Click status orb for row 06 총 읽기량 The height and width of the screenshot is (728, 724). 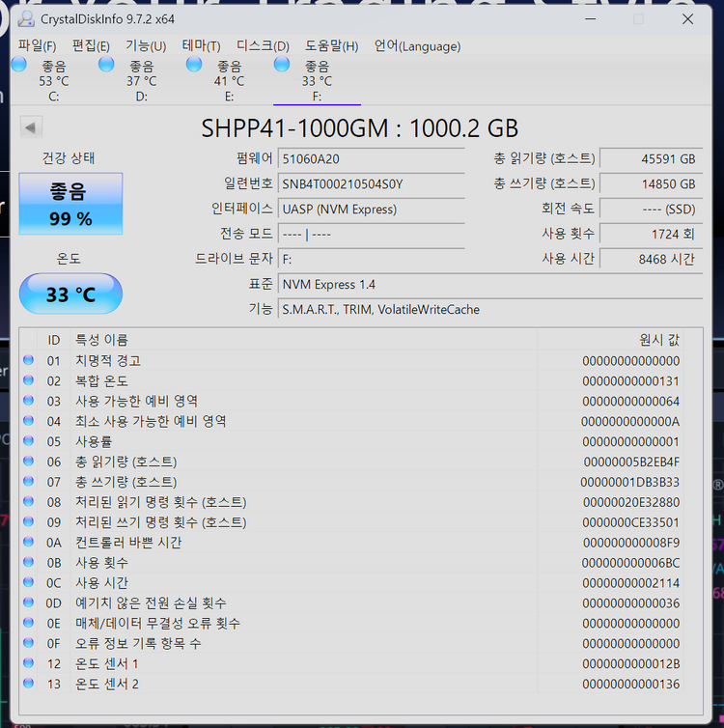pyautogui.click(x=28, y=462)
